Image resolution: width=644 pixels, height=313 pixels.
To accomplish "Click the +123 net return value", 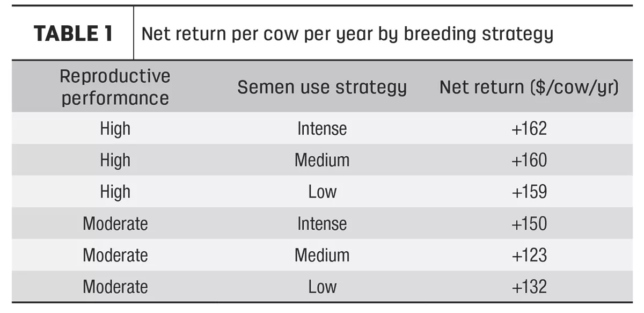I will pyautogui.click(x=529, y=256).
